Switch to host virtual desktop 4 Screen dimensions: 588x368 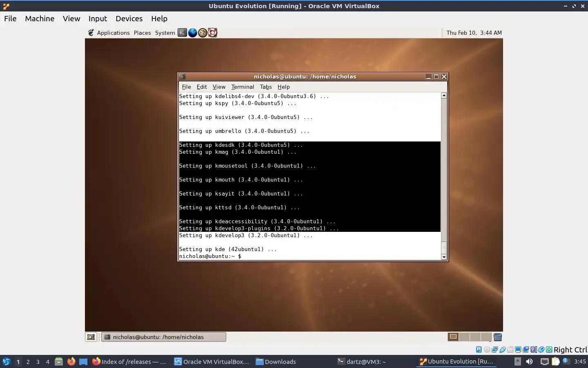click(48, 362)
